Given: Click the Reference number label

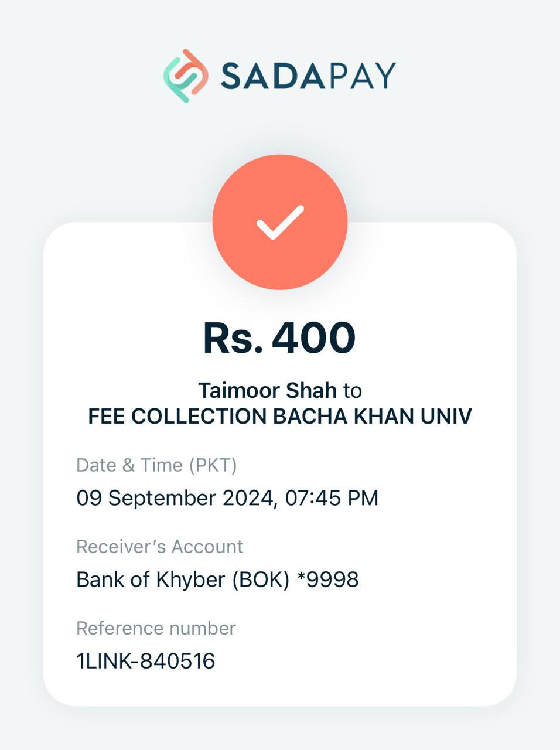Looking at the screenshot, I should (x=156, y=628).
